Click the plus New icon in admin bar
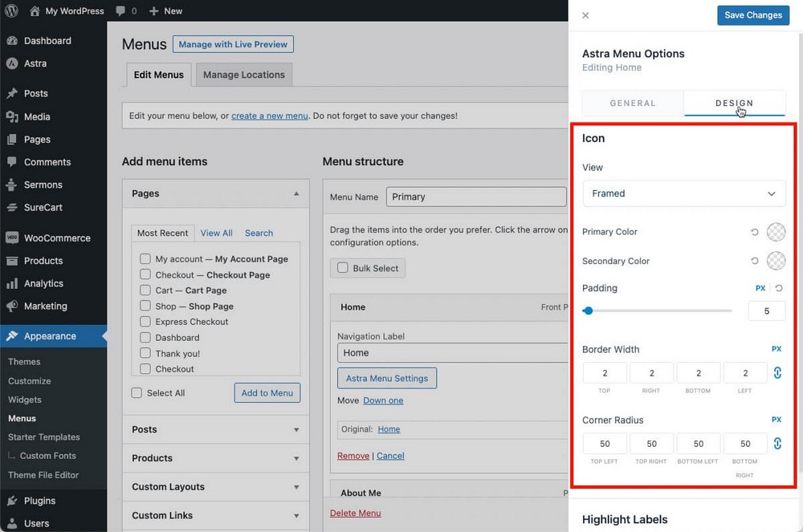The width and height of the screenshot is (803, 532). (153, 10)
